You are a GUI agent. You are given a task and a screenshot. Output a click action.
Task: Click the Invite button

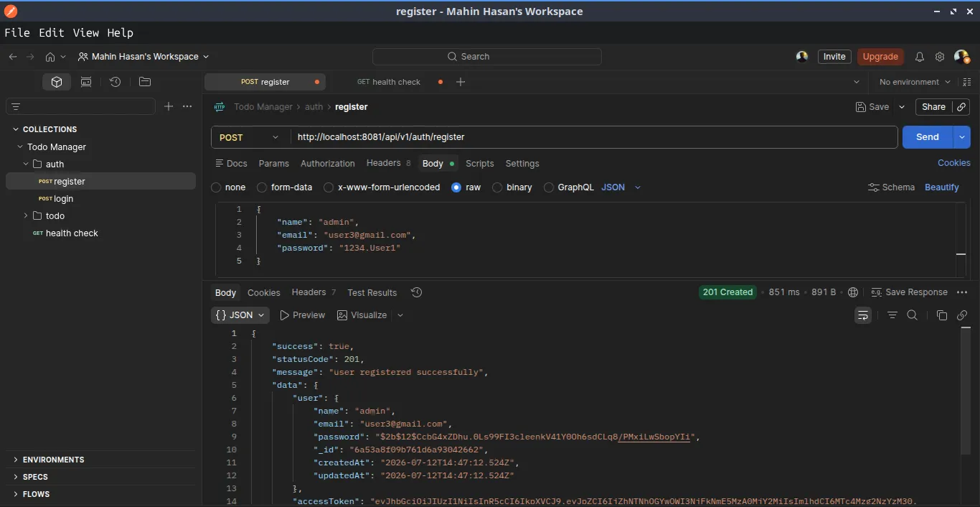[834, 57]
